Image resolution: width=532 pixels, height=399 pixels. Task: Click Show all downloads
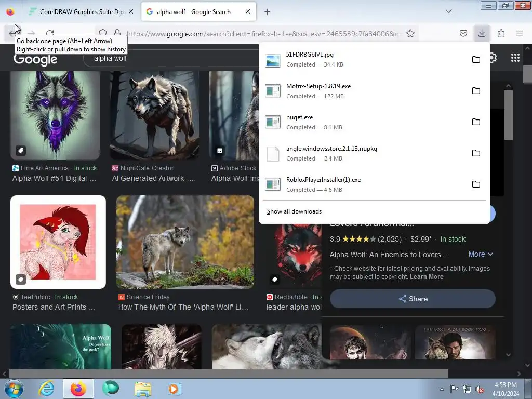pyautogui.click(x=294, y=211)
